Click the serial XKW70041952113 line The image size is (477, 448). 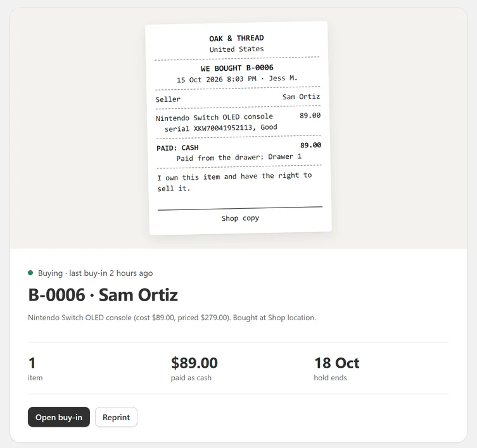click(221, 128)
